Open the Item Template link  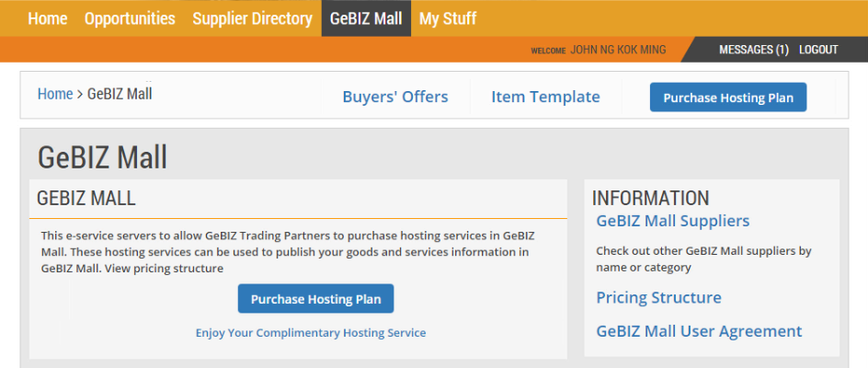[545, 97]
